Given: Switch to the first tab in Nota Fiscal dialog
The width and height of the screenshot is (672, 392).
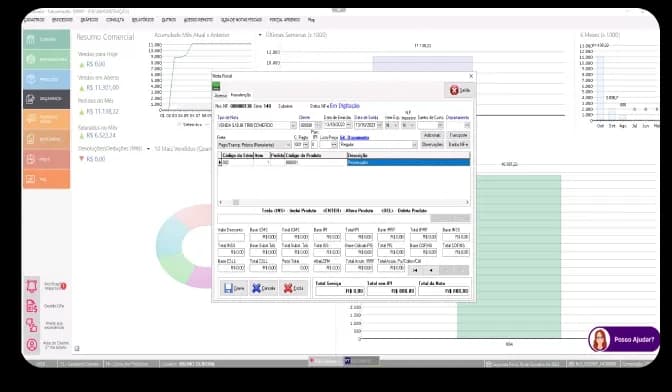Looking at the screenshot, I should tap(220, 95).
